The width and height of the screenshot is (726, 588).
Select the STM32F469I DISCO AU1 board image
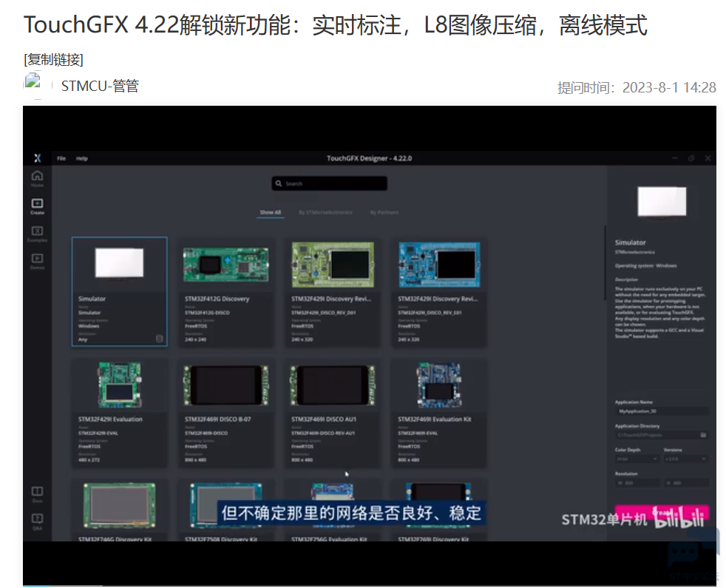tap(333, 385)
